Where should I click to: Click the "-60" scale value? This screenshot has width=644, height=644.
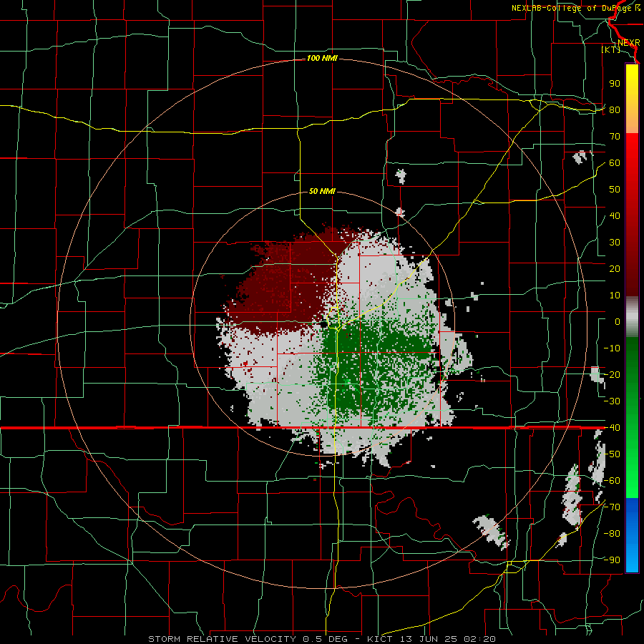612,481
